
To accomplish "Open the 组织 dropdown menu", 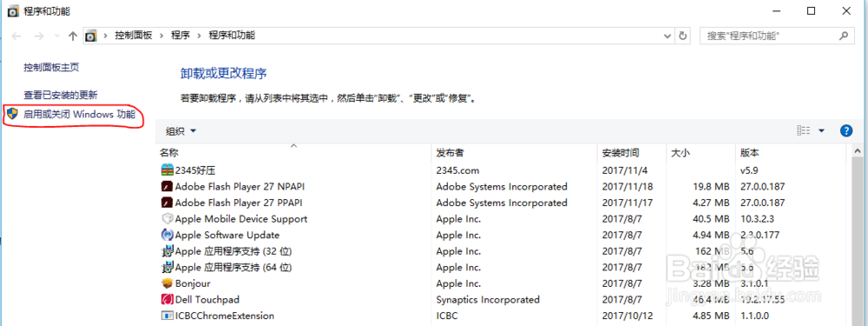I will tap(181, 131).
